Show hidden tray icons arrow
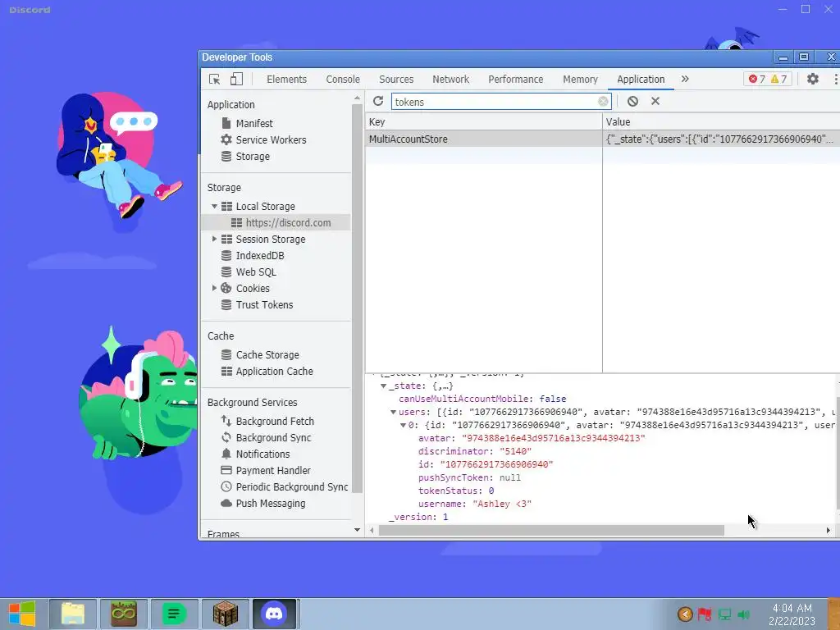The width and height of the screenshot is (840, 630). click(x=685, y=614)
